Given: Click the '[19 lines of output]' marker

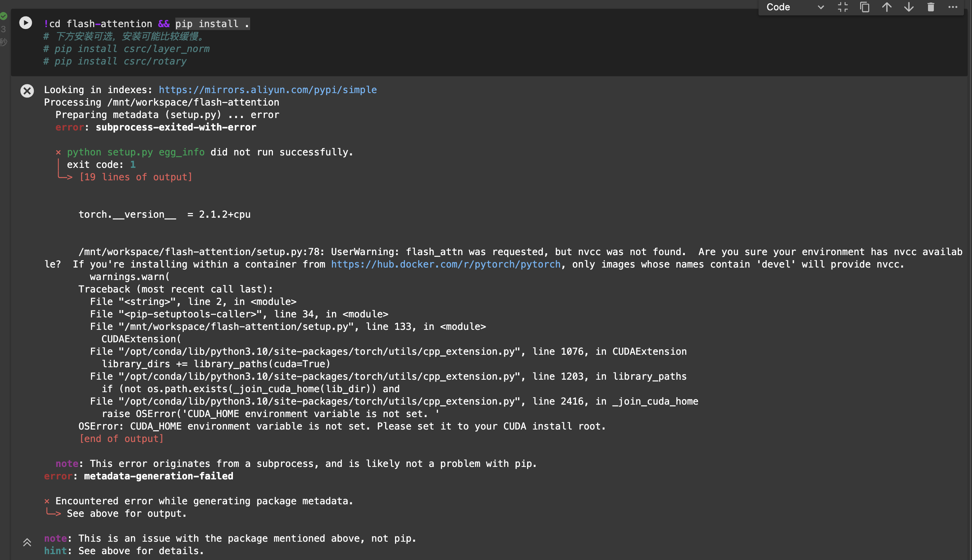Looking at the screenshot, I should pos(135,177).
